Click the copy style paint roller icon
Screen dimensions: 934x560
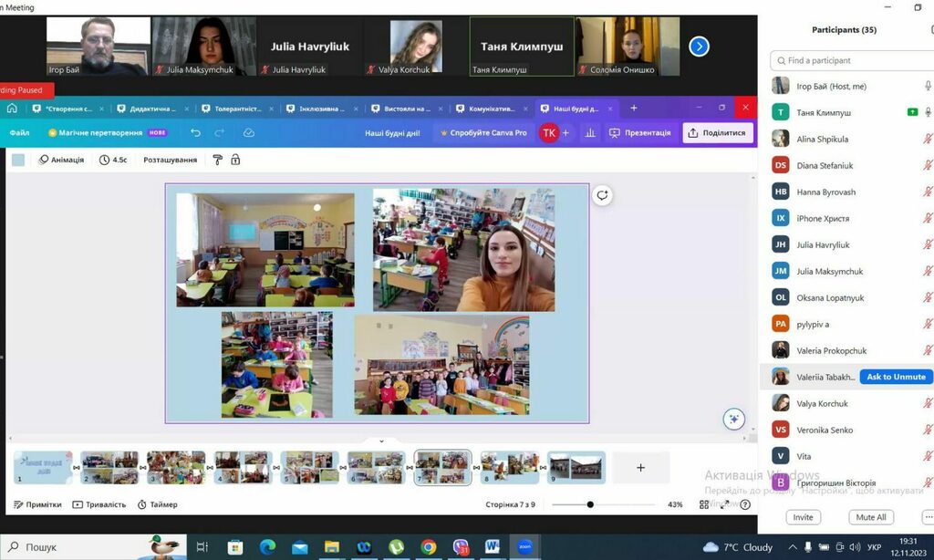coord(217,160)
